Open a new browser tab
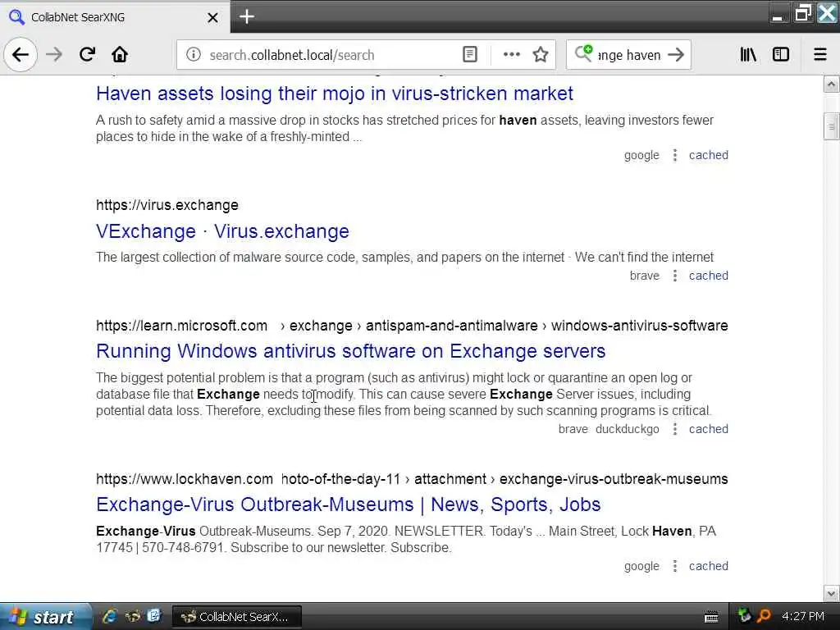This screenshot has width=840, height=630. click(246, 16)
